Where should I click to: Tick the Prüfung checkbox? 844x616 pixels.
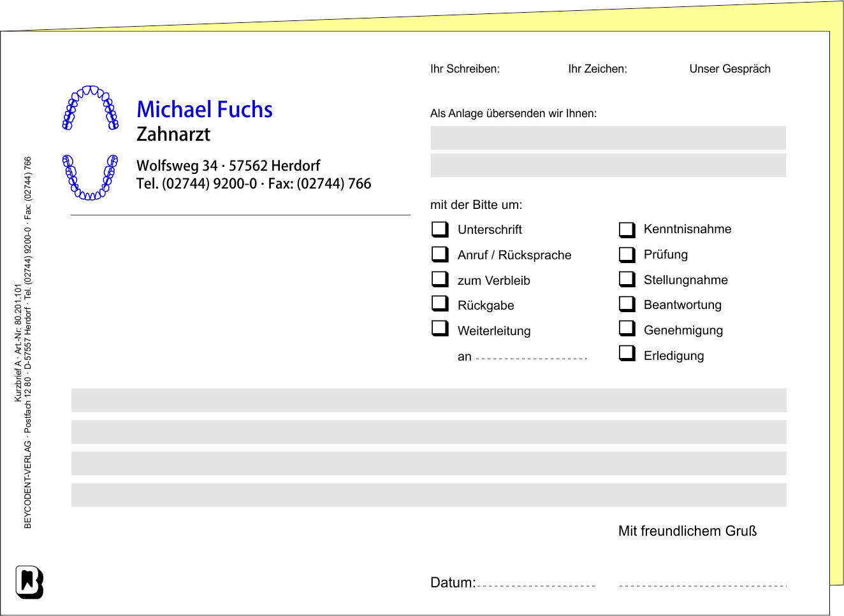pyautogui.click(x=627, y=255)
